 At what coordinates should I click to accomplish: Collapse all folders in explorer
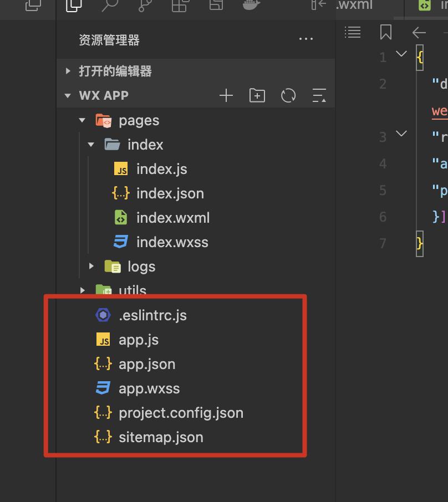click(319, 95)
